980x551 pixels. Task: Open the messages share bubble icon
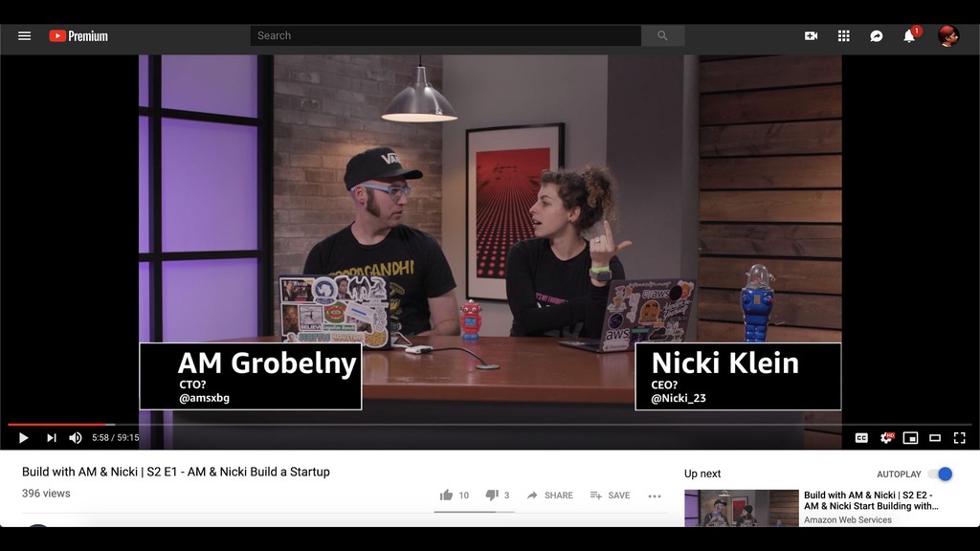coord(877,36)
